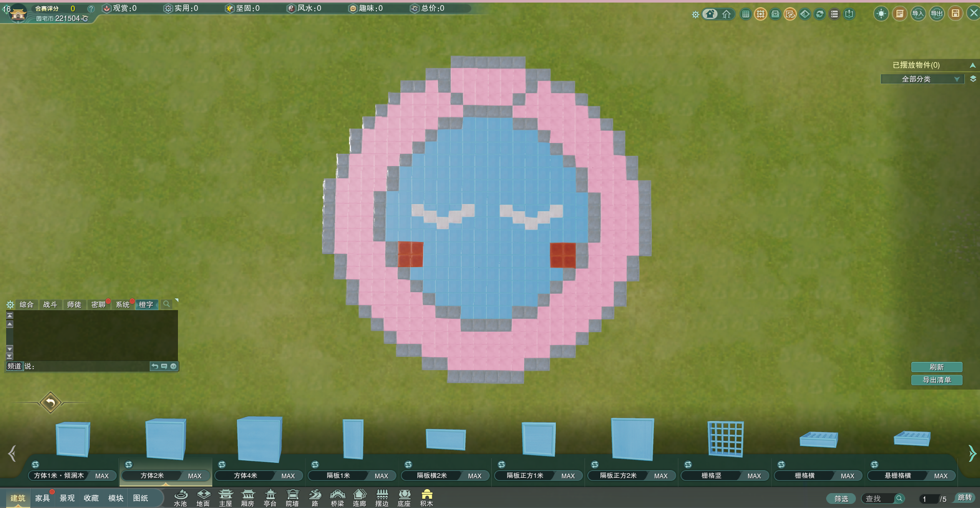980x508 pixels.
Task: Click the 导出清单 export list button
Action: point(936,380)
